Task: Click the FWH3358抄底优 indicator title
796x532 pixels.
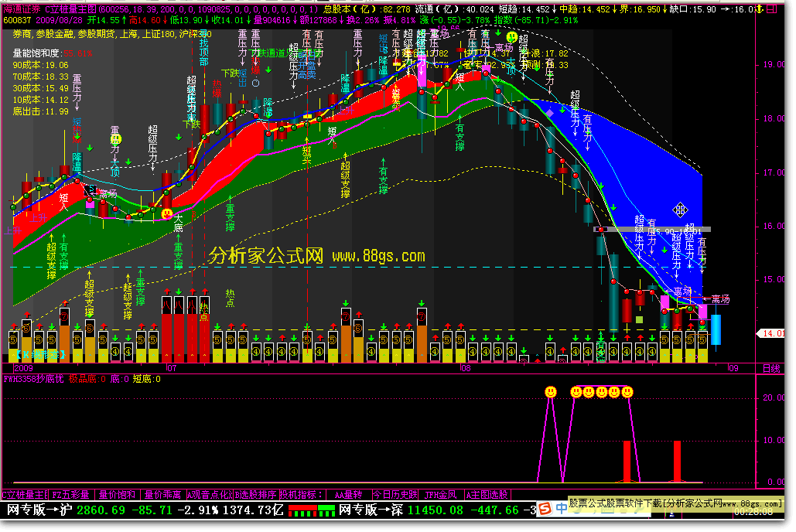Action: click(33, 379)
